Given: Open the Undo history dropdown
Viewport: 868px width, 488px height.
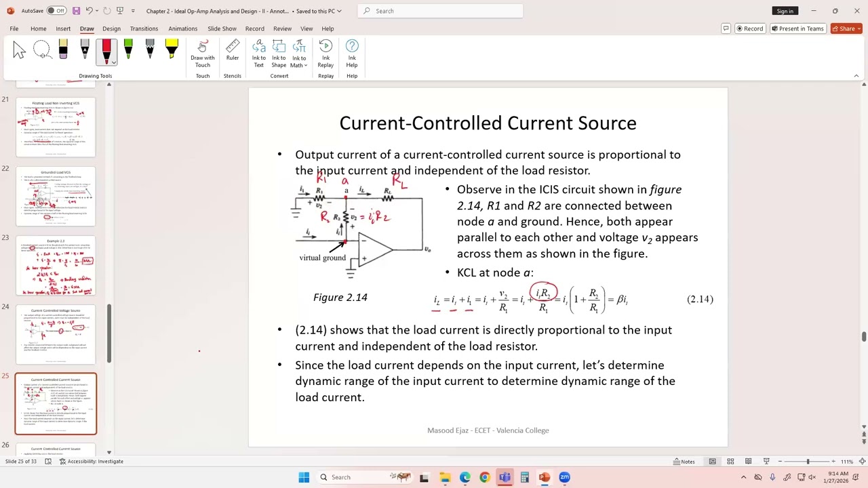Looking at the screenshot, I should (x=96, y=11).
